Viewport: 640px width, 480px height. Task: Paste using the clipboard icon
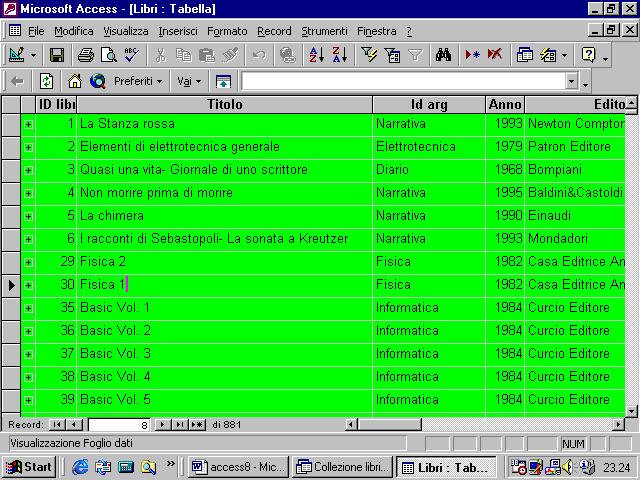click(x=207, y=55)
